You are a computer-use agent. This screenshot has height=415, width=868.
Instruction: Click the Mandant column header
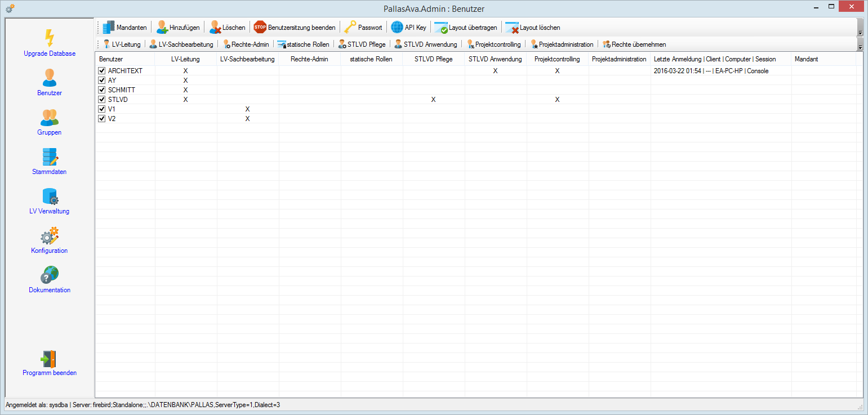[x=824, y=59]
